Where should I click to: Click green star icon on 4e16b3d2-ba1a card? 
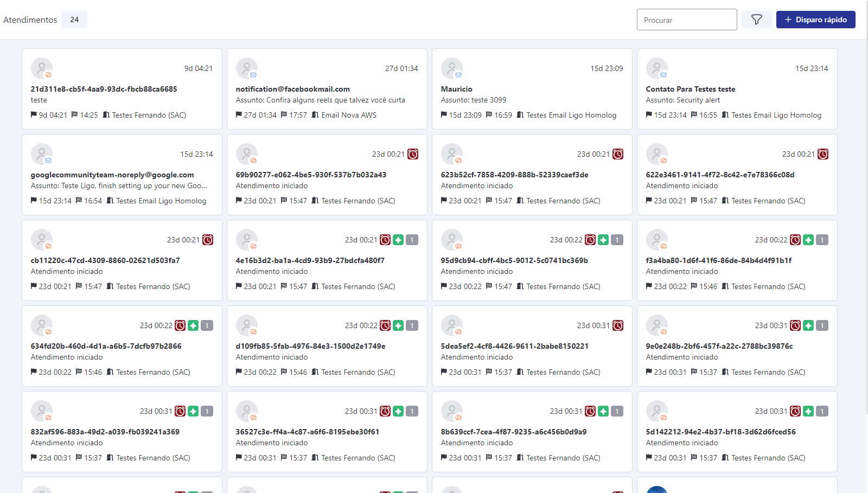coord(398,240)
